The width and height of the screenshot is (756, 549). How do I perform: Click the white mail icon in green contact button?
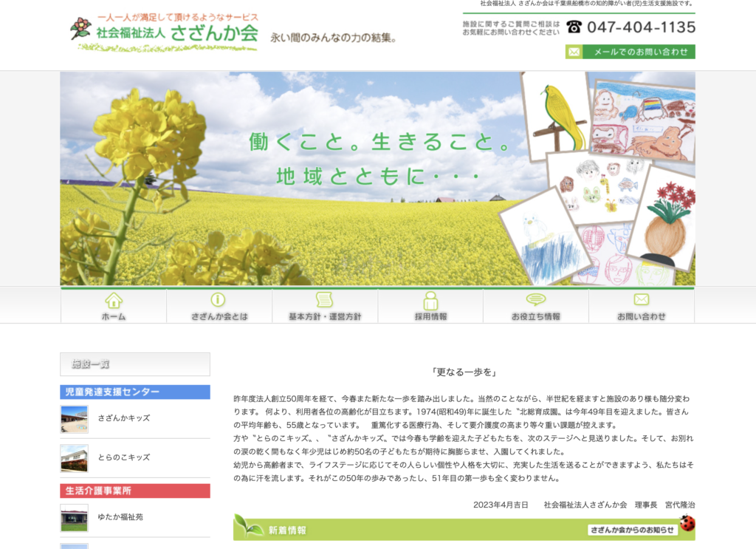(573, 52)
